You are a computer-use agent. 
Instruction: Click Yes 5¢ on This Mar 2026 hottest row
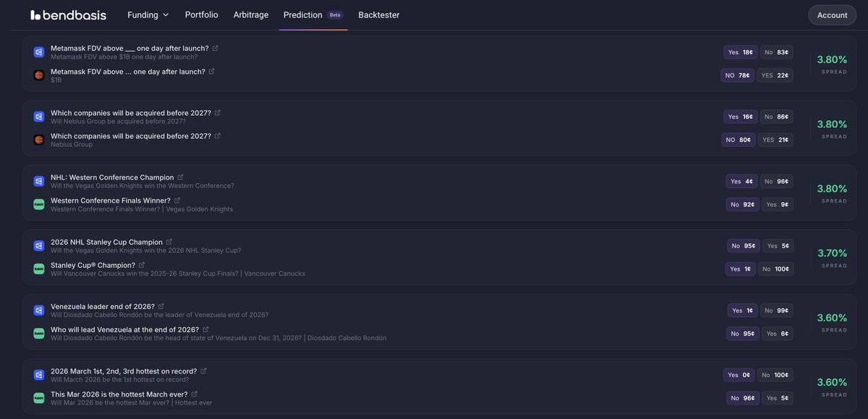tap(778, 398)
